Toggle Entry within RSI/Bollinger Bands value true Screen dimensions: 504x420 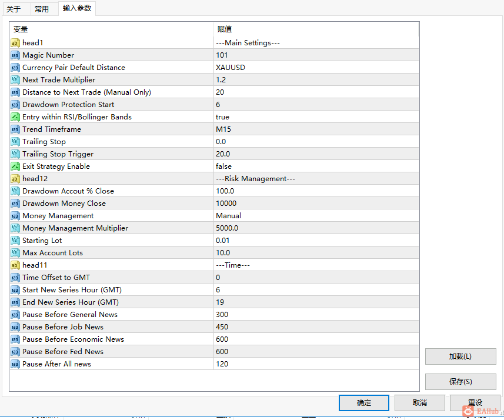tap(316, 117)
